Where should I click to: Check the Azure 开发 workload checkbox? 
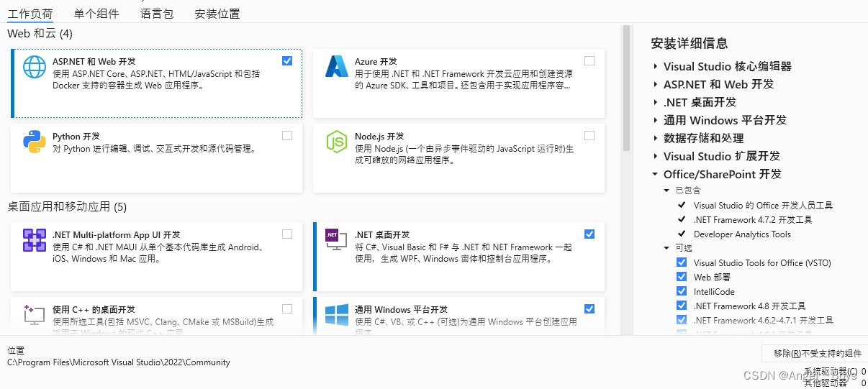[589, 61]
